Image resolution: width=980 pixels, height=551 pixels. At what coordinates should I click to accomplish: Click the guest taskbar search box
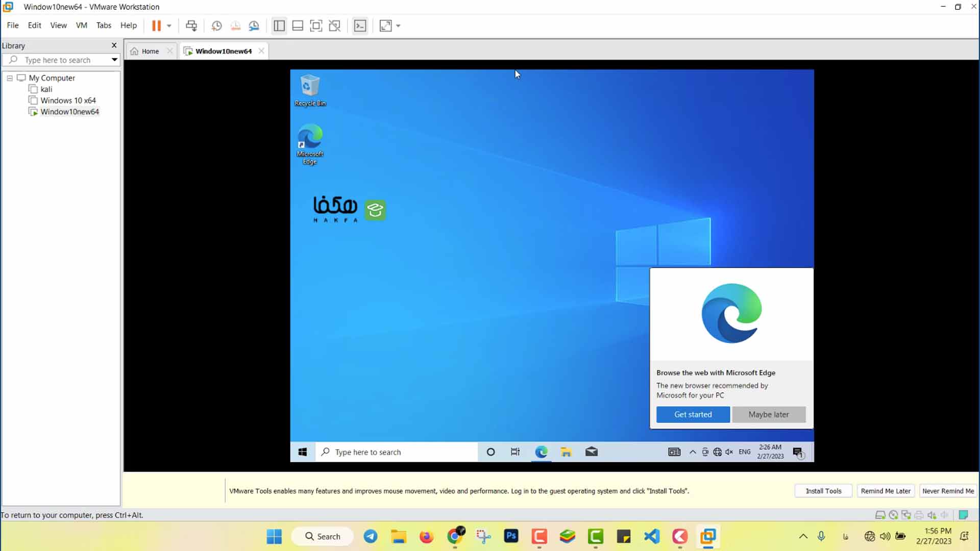tap(397, 452)
